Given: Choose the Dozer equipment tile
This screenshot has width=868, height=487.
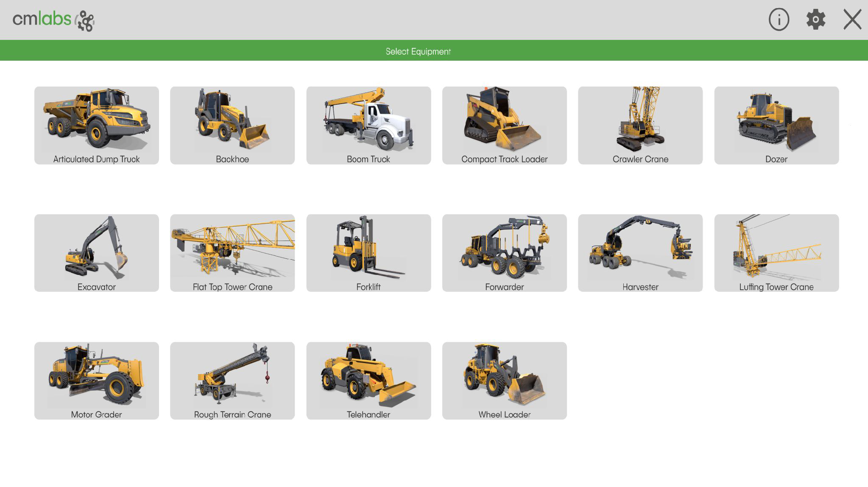Looking at the screenshot, I should pyautogui.click(x=776, y=126).
